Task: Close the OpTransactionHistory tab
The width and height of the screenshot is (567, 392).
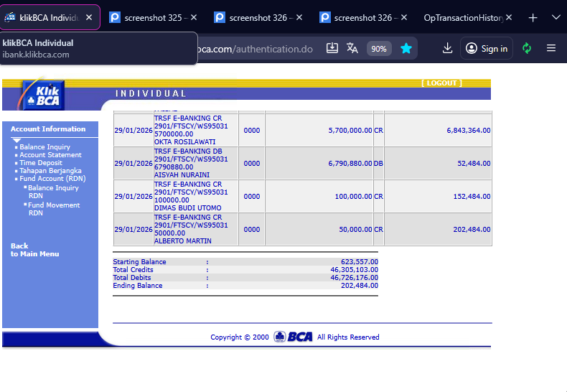Action: click(x=509, y=17)
